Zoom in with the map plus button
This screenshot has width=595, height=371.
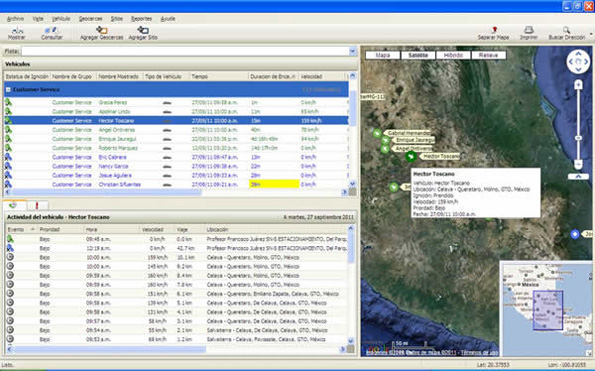tap(578, 84)
